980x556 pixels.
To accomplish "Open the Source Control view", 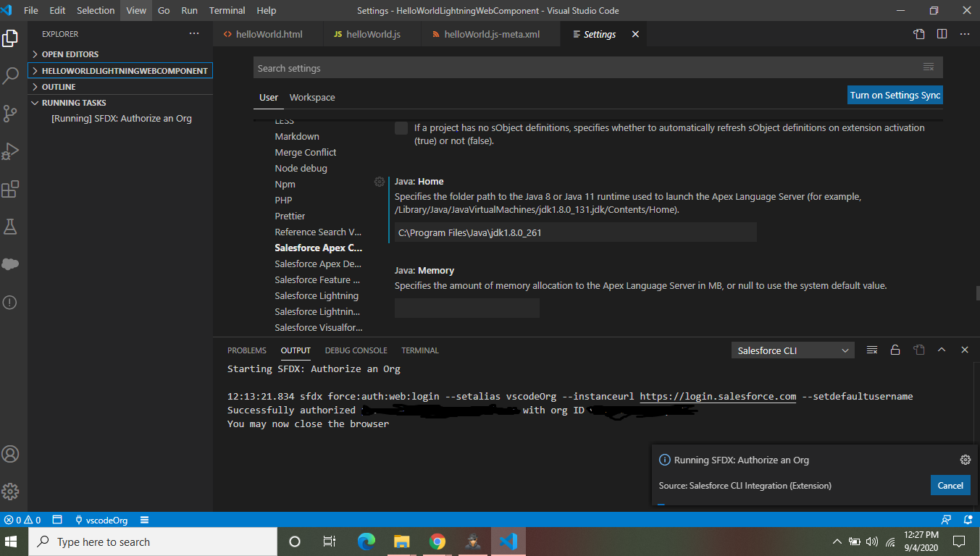I will tap(11, 113).
